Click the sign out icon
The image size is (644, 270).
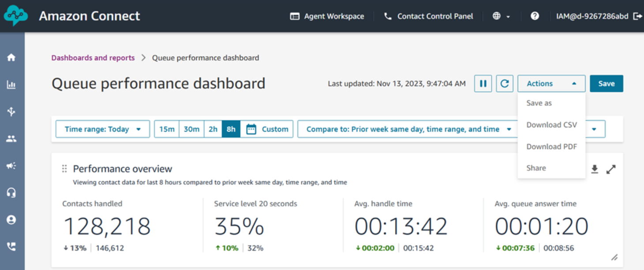(x=637, y=16)
